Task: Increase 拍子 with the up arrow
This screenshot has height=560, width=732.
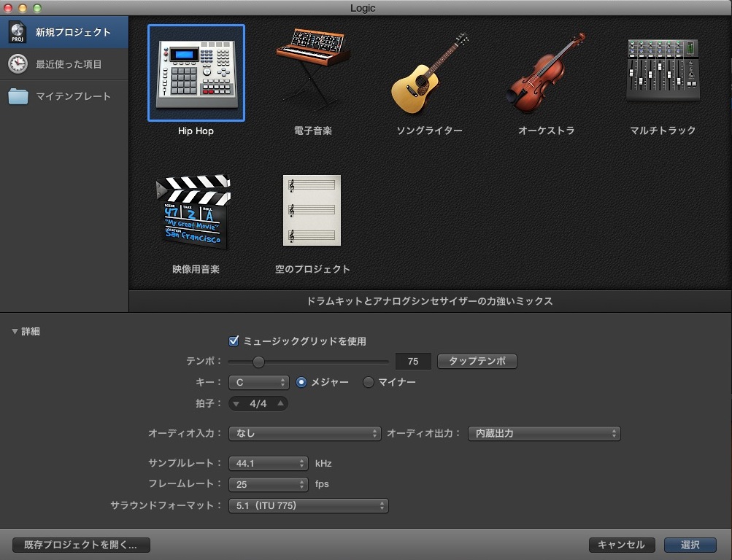Action: (x=280, y=403)
